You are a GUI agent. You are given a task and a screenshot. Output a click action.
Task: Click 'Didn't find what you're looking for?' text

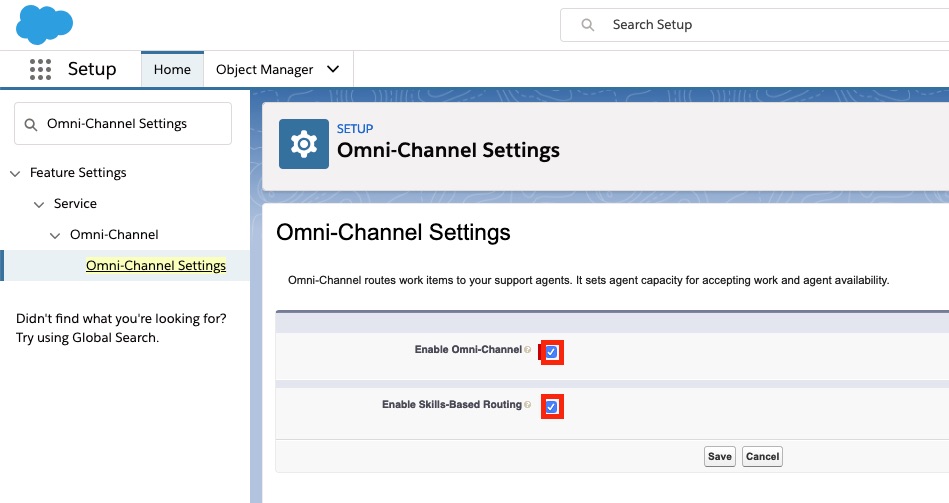coord(121,318)
